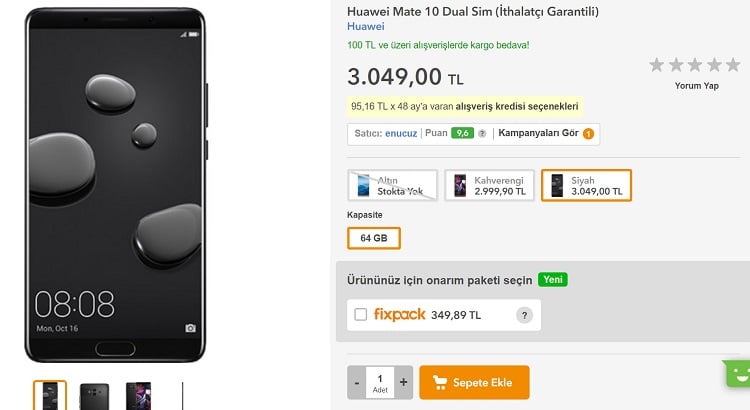Decrease quantity with the minus button
The image size is (750, 410).
[357, 382]
